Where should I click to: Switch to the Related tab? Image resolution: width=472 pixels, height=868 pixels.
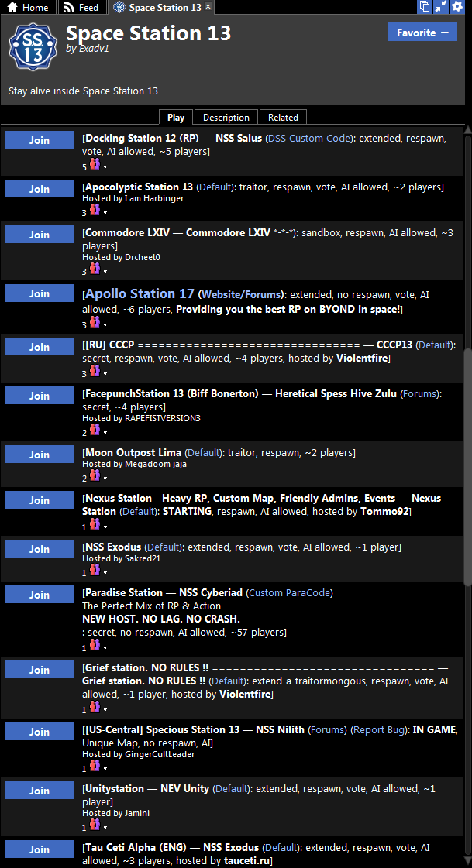click(283, 118)
